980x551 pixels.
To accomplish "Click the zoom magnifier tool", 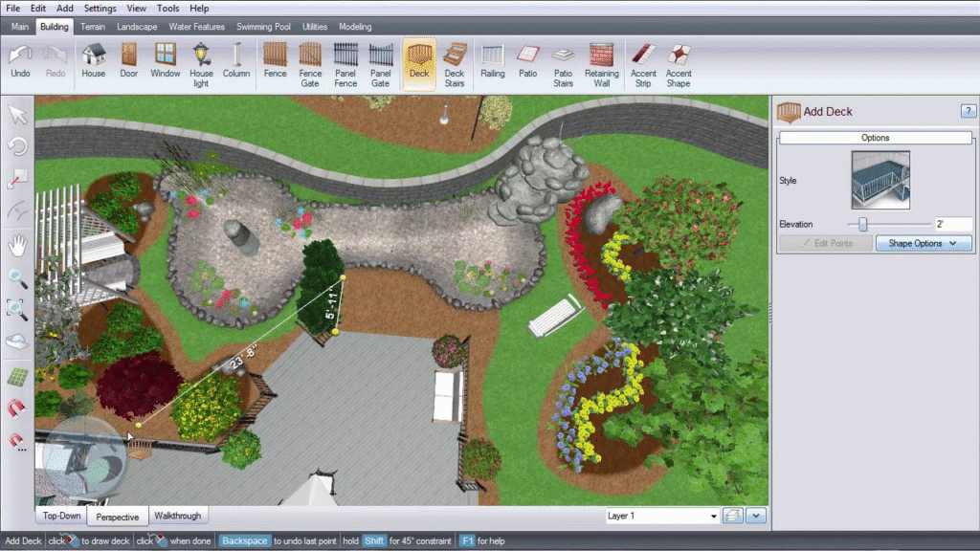I will click(x=17, y=277).
